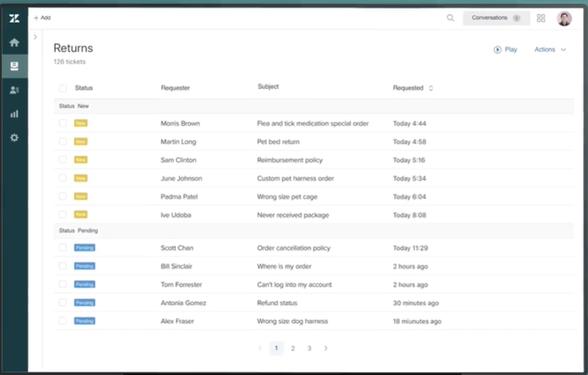Open the Views tickets icon in sidebar
588x375 pixels.
(14, 66)
